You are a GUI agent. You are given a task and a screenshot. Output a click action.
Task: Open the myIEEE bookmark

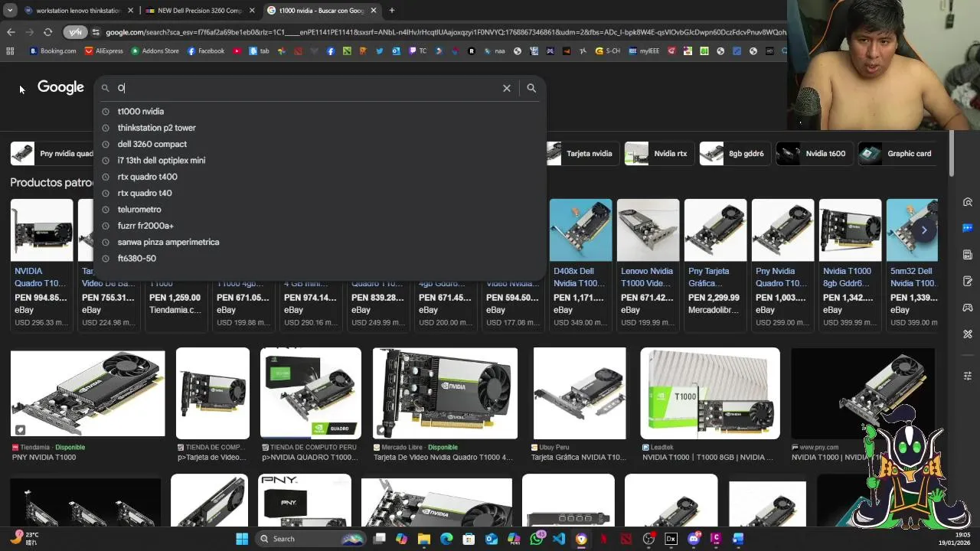click(x=644, y=51)
